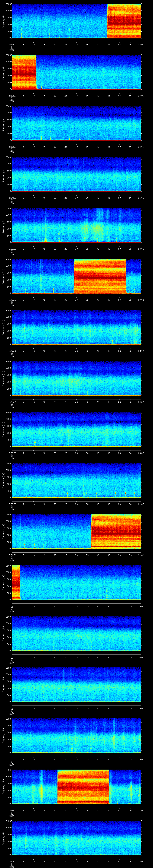Click the 45-second tick below the 15:25 spectrogram
153x868 pixels.
click(x=109, y=249)
